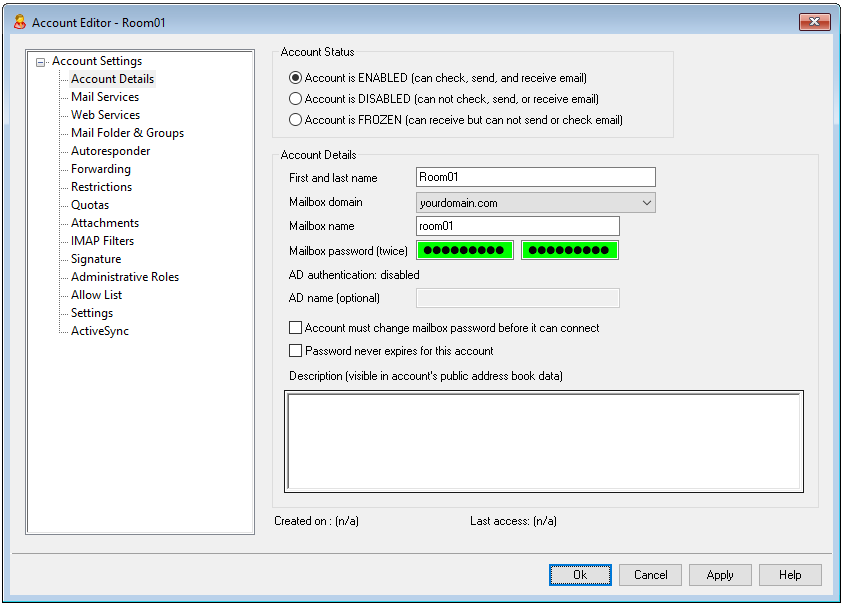This screenshot has width=842, height=604.
Task: Collapse the Account Settings tree node
Action: pyautogui.click(x=40, y=62)
